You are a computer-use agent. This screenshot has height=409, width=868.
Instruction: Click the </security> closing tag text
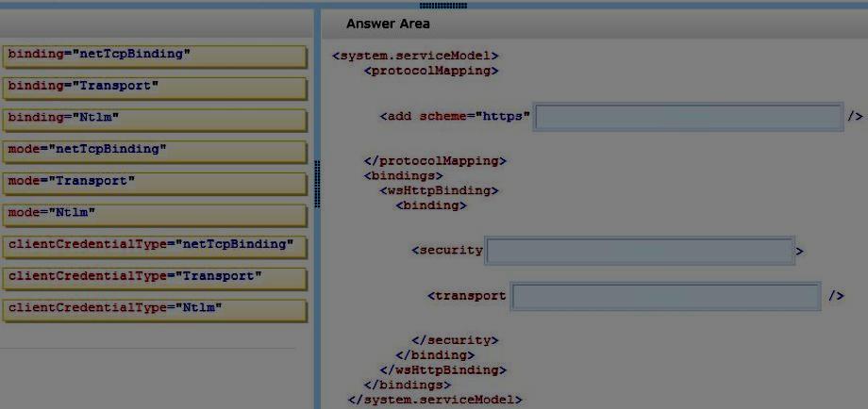coord(455,340)
